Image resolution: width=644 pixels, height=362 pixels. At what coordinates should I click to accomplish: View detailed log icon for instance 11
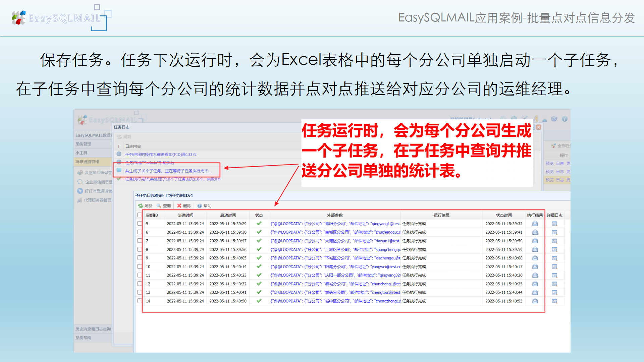point(554,275)
